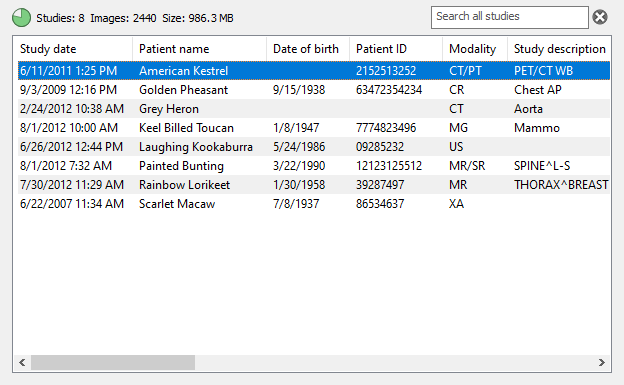This screenshot has width=624, height=385.
Task: Click patient ID 39287497
Action: [380, 185]
